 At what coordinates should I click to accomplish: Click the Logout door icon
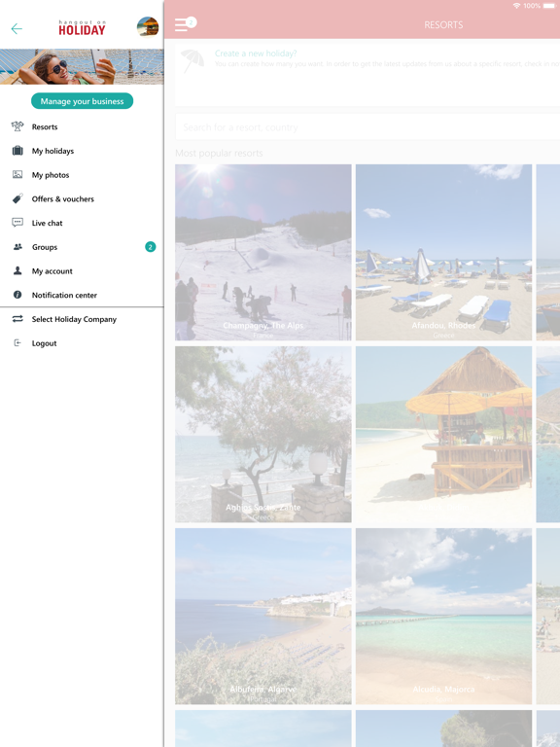click(17, 342)
